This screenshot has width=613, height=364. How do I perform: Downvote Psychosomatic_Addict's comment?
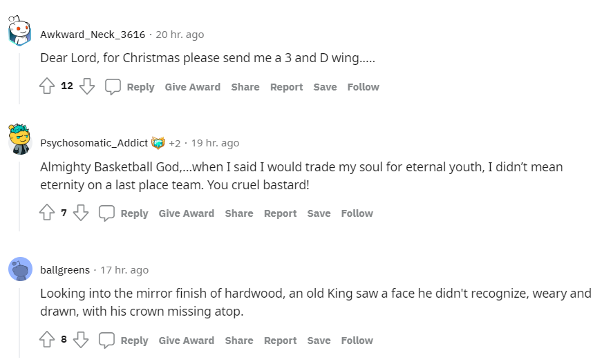[81, 213]
